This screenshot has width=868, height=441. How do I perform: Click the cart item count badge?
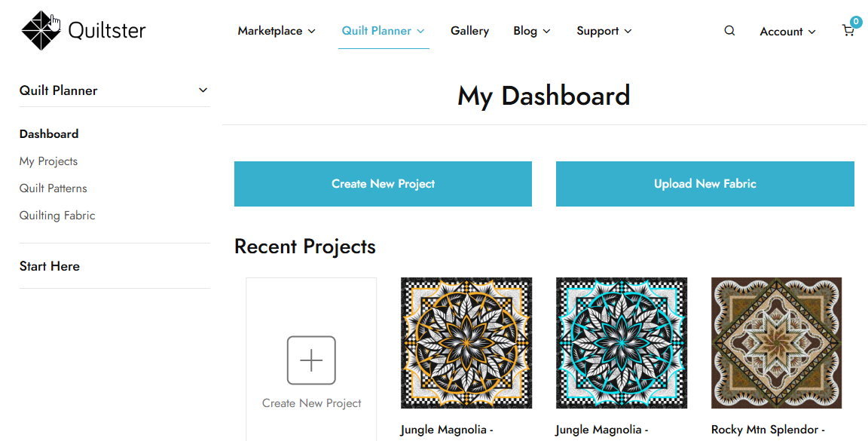point(856,22)
